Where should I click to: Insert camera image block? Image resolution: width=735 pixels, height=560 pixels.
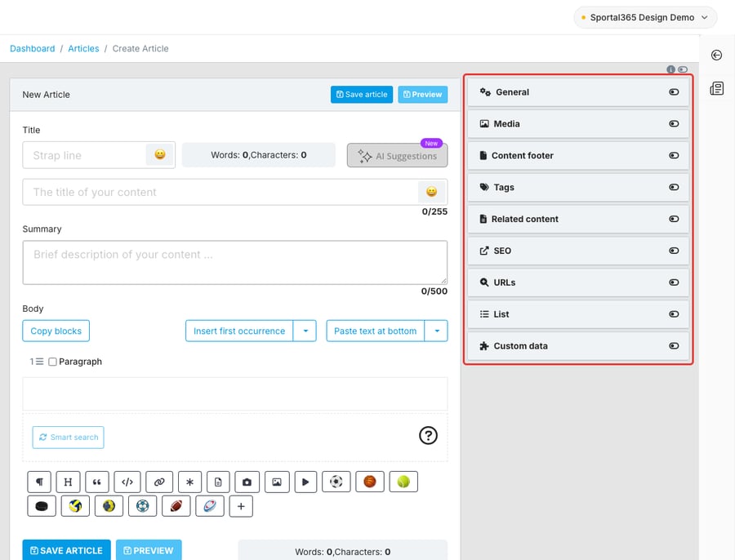247,482
